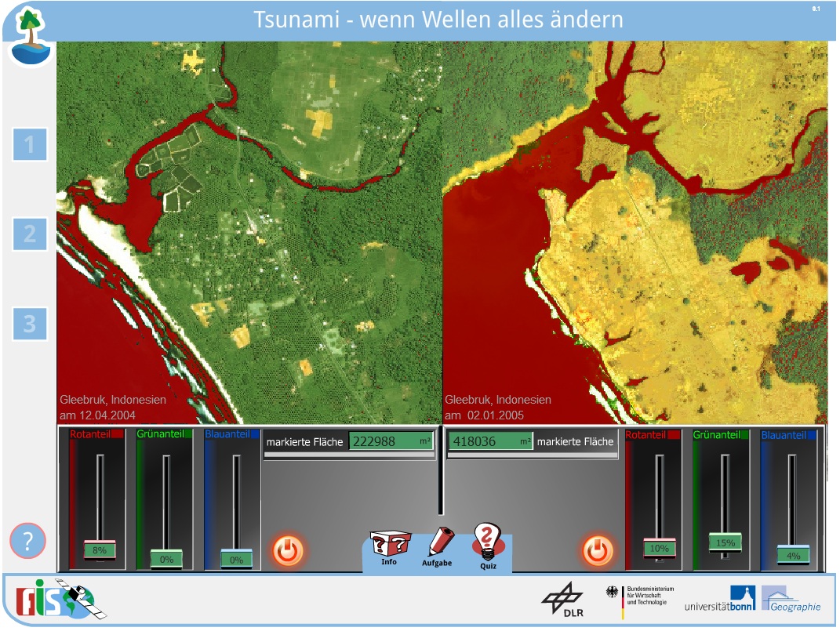Toggle the left image power button

(x=288, y=550)
